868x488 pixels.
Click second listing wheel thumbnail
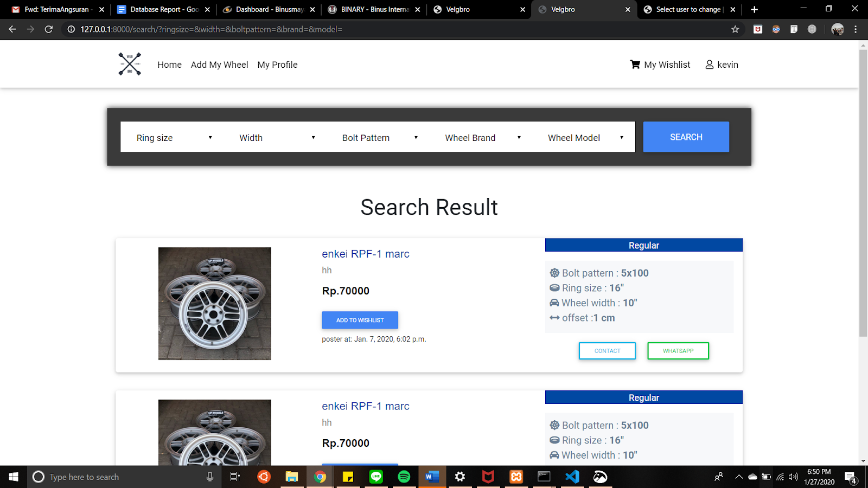point(215,432)
